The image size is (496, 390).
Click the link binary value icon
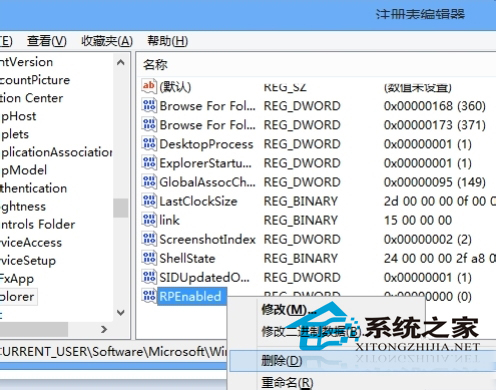[x=149, y=219]
